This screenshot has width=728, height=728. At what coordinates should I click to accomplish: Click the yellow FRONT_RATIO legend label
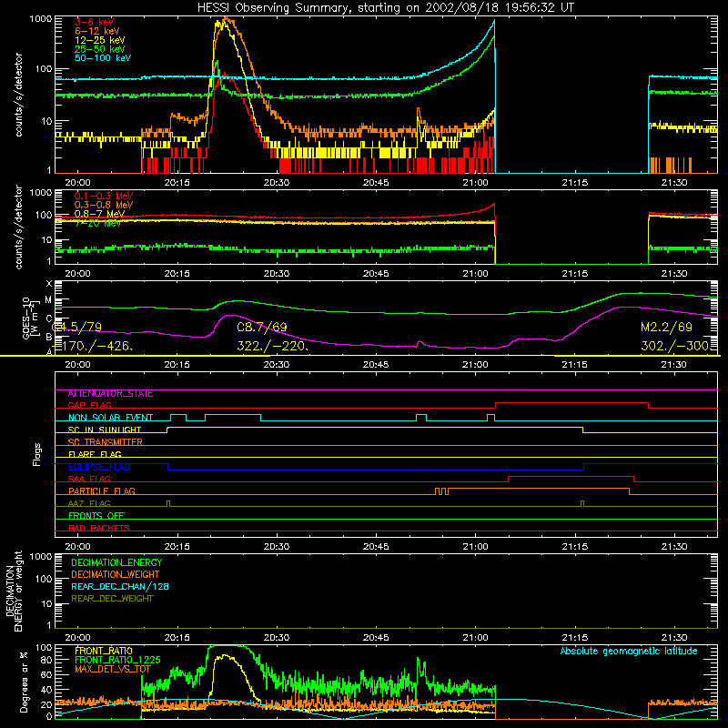104,652
